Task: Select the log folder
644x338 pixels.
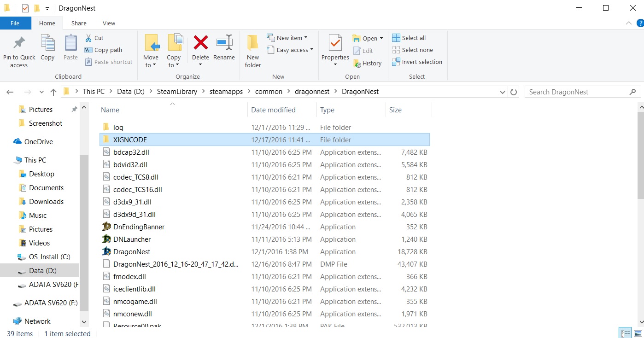Action: [x=264, y=127]
